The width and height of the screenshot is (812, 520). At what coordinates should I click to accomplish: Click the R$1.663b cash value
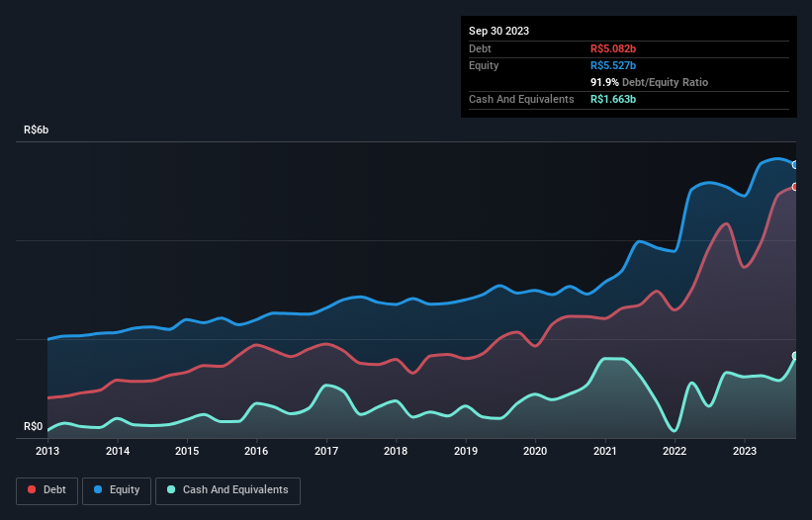(x=613, y=99)
